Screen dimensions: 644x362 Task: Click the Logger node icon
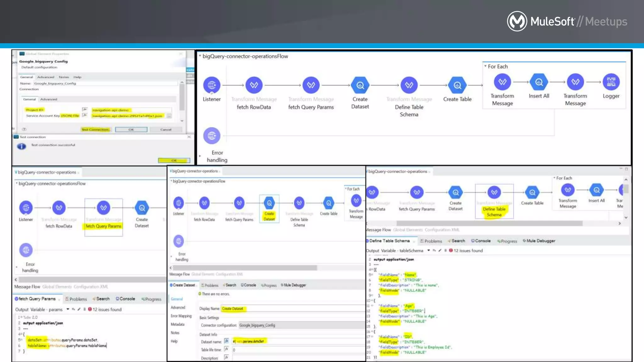[x=611, y=82]
